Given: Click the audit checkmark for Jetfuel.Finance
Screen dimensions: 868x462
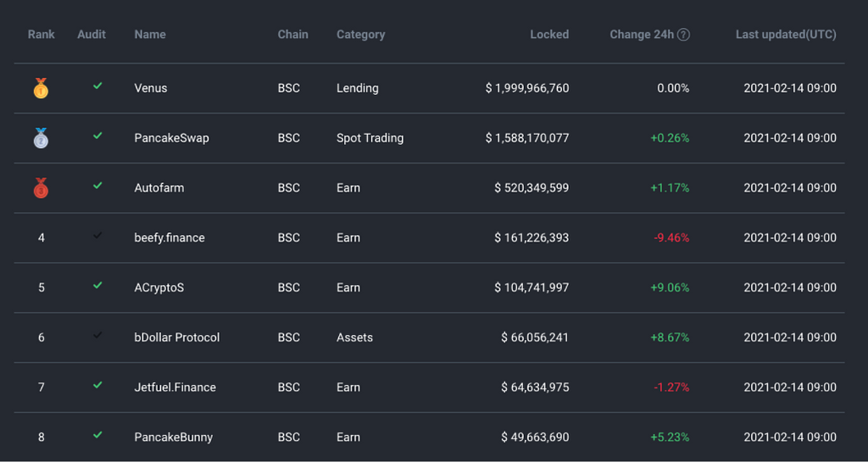Looking at the screenshot, I should pyautogui.click(x=97, y=386).
